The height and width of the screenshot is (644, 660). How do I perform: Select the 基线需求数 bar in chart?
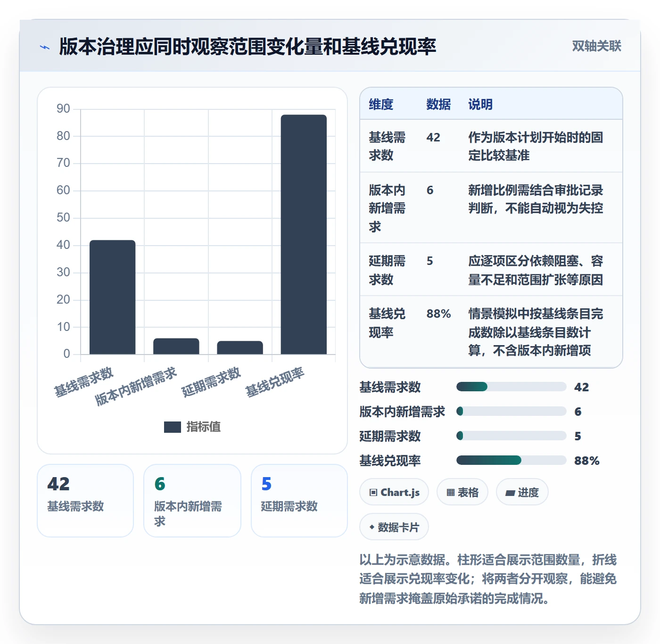[x=112, y=297]
